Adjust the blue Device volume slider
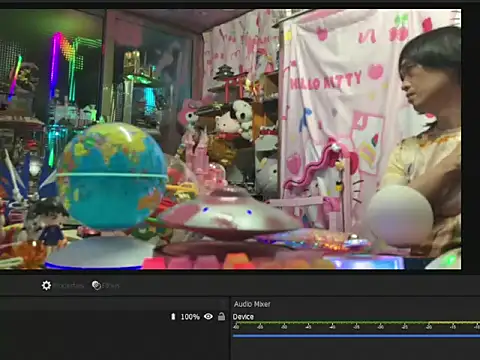Image resolution: width=480 pixels, height=360 pixels. 356,336
